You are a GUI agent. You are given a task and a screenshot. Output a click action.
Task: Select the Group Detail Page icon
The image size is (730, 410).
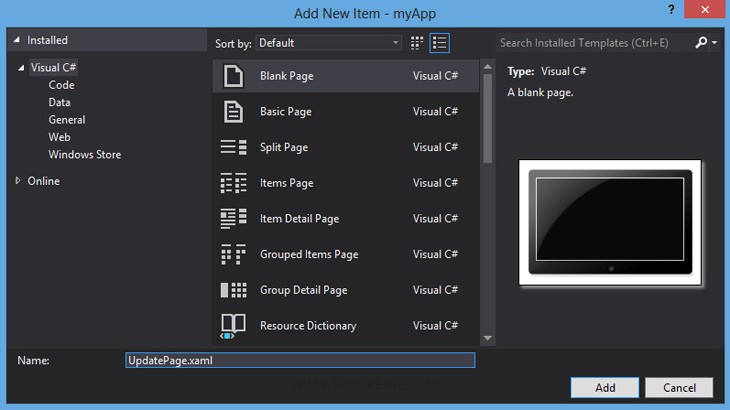(233, 290)
